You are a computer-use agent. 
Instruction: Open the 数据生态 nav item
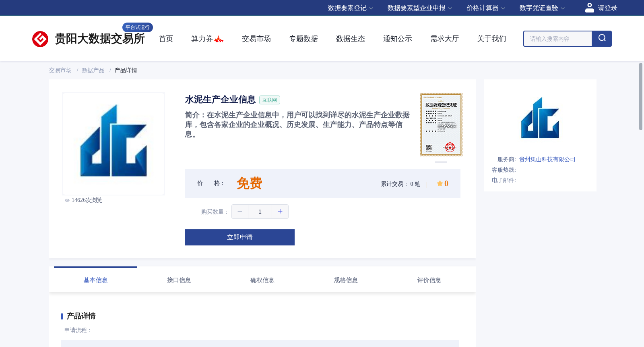click(351, 39)
